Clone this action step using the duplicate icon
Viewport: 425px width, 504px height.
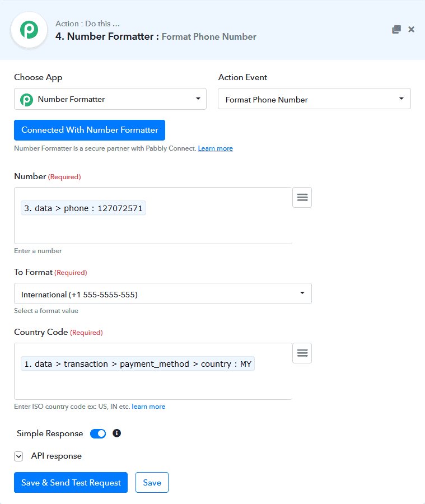pyautogui.click(x=396, y=30)
